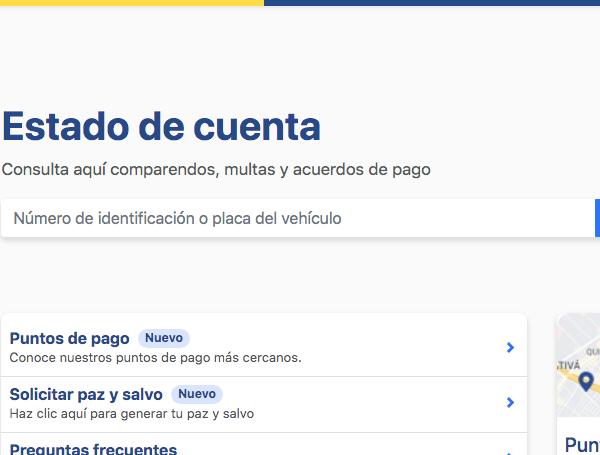Select the text 'Conoce nuestros puntos de pago más cercanos'
The height and width of the screenshot is (455, 600).
tap(155, 357)
